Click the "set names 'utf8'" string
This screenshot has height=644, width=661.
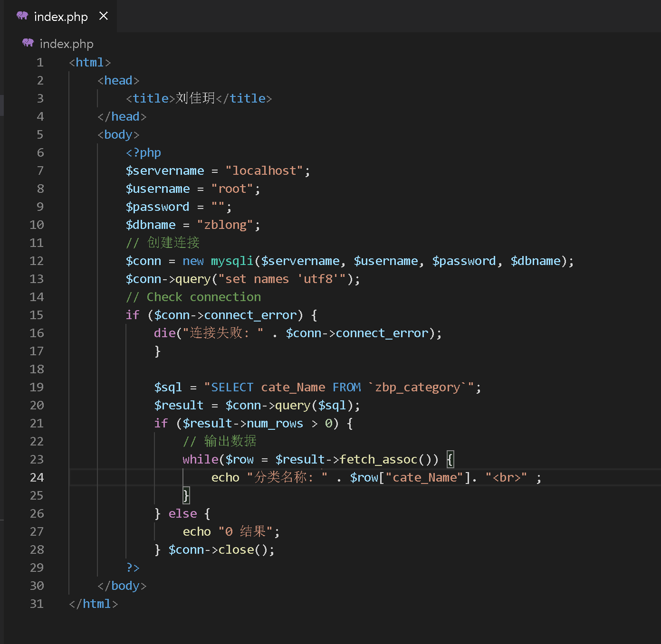point(282,279)
